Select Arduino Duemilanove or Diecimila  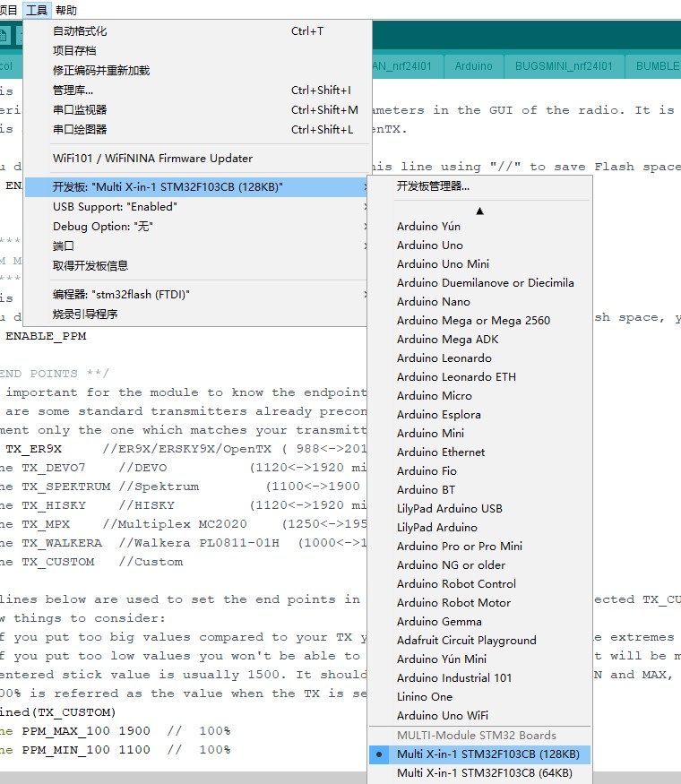pyautogui.click(x=480, y=283)
